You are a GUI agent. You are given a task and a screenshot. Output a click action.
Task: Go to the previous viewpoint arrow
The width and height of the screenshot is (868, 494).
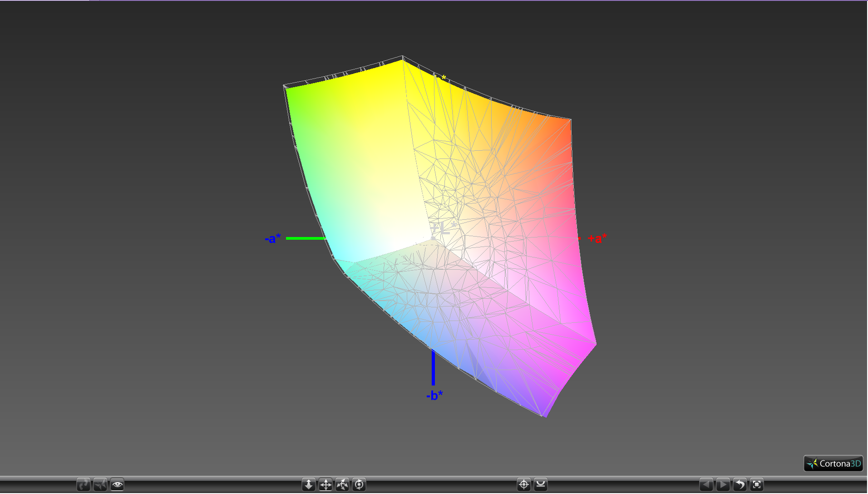[x=706, y=485]
